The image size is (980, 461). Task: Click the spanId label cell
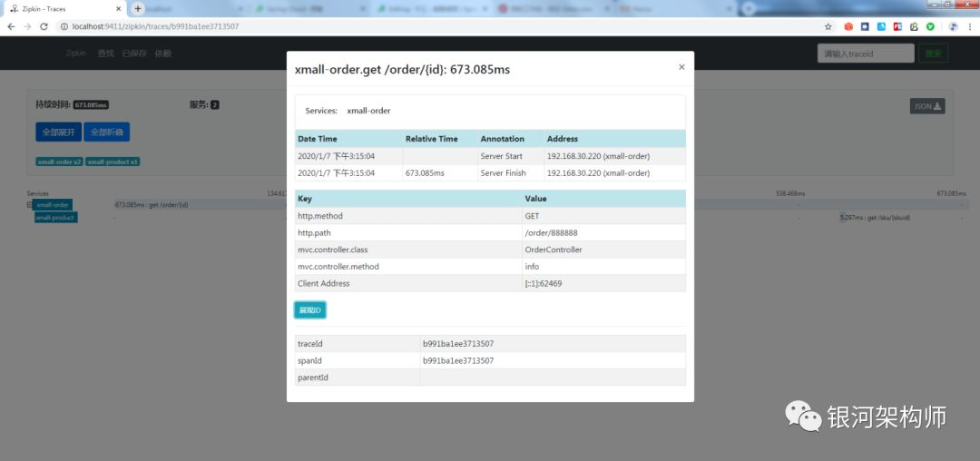tap(358, 360)
